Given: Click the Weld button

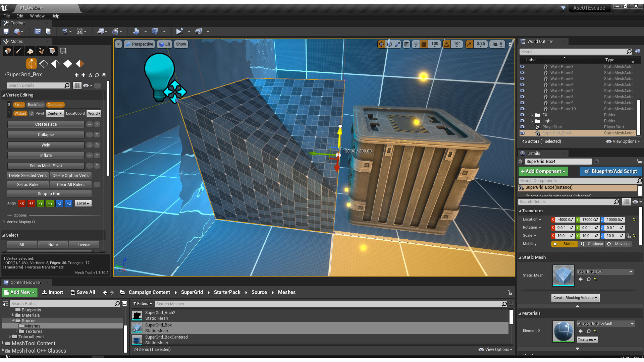Looking at the screenshot, I should tap(46, 145).
